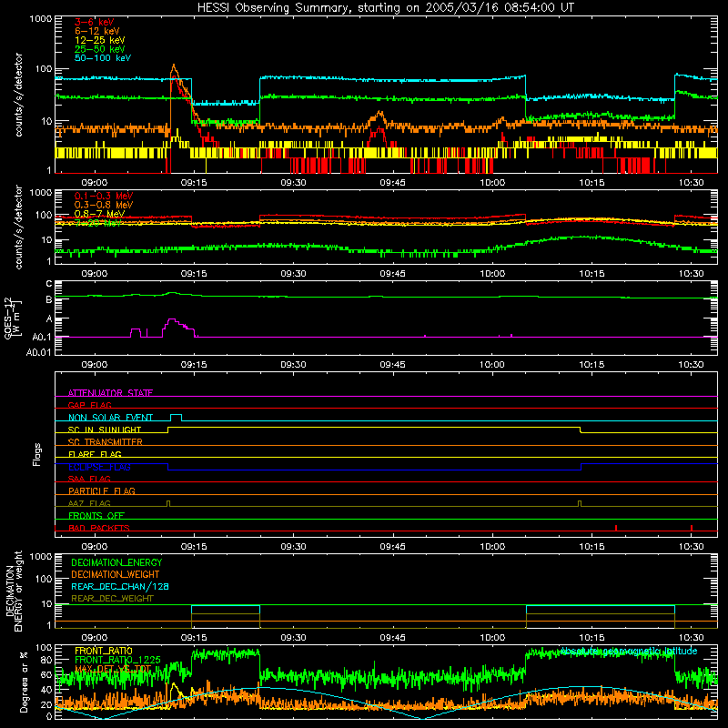Click the NON_SOLAR_EVENT flag label
This screenshot has height=728, width=728.
click(110, 418)
